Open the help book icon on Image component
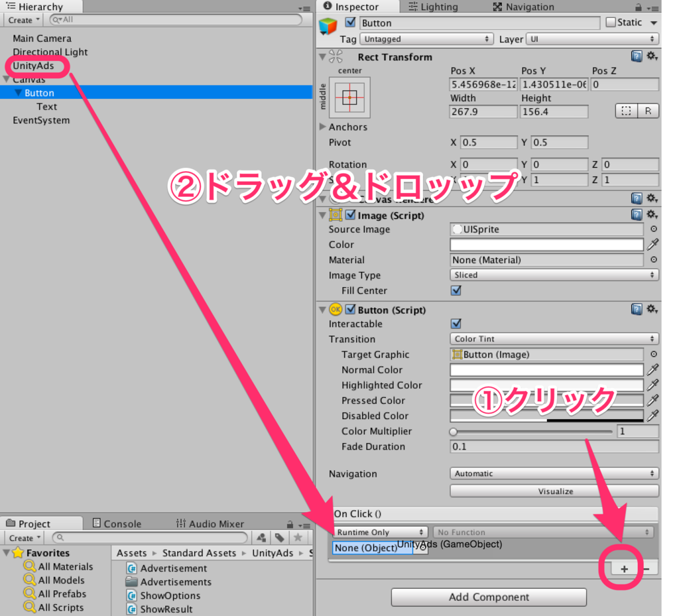The image size is (679, 616). [x=637, y=214]
